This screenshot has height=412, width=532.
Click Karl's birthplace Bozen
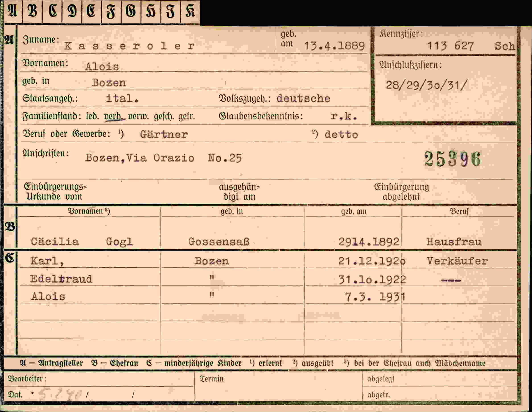(x=211, y=261)
